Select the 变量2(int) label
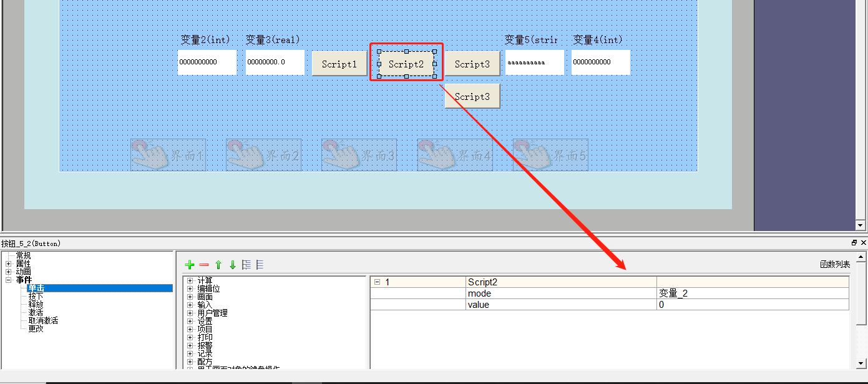 [x=205, y=39]
